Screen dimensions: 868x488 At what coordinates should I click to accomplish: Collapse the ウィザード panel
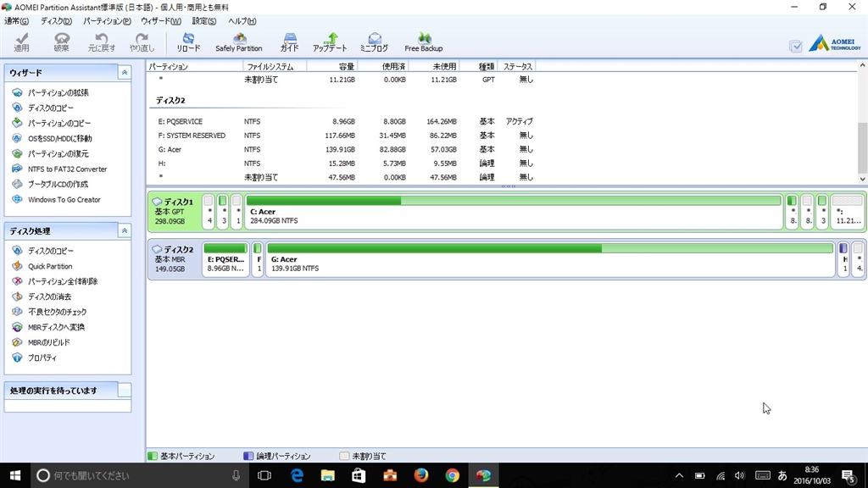coord(125,73)
